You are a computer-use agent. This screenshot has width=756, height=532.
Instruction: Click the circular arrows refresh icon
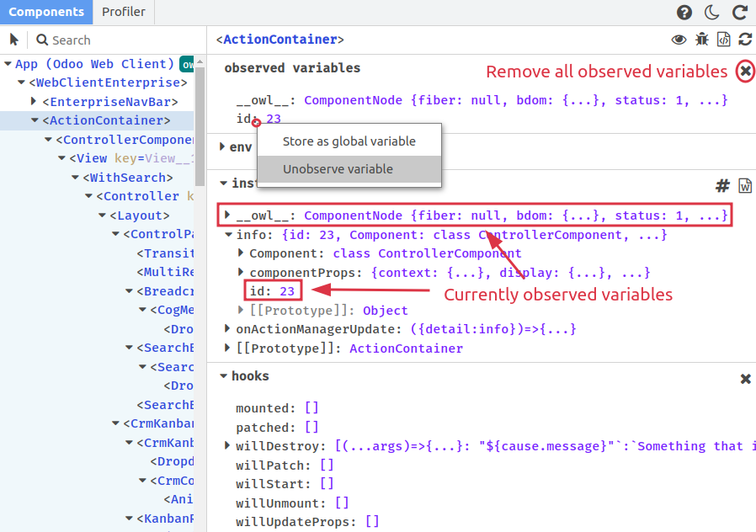[x=745, y=40]
